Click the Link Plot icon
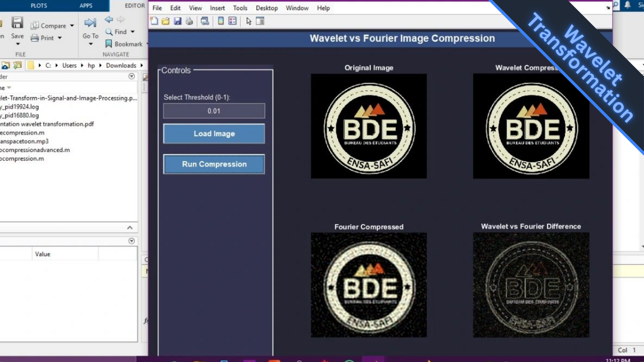644x362 pixels. [x=205, y=21]
